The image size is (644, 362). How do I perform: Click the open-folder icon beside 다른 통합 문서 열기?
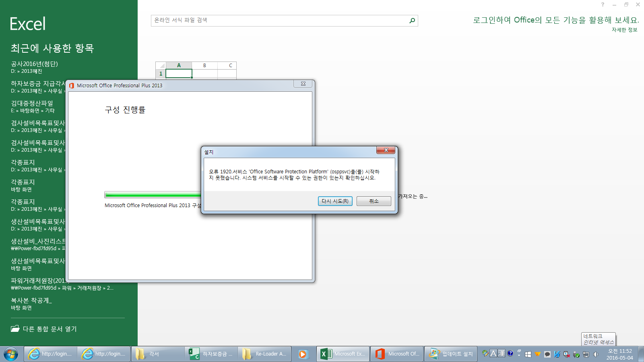tap(15, 329)
